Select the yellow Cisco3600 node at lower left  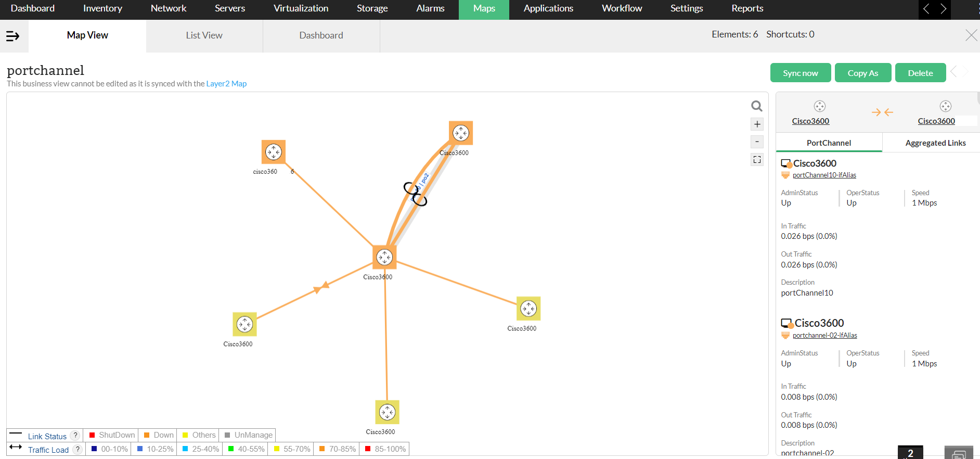coord(244,324)
